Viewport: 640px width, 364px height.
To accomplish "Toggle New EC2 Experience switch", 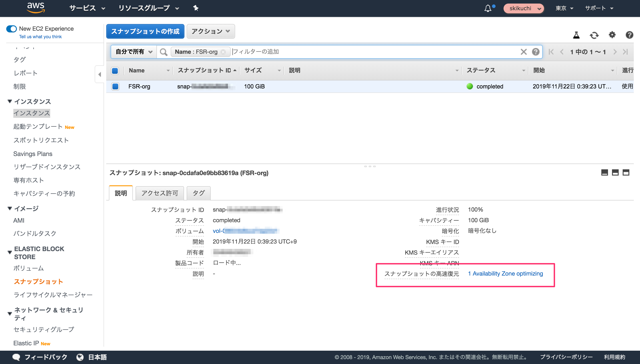I will pyautogui.click(x=12, y=29).
